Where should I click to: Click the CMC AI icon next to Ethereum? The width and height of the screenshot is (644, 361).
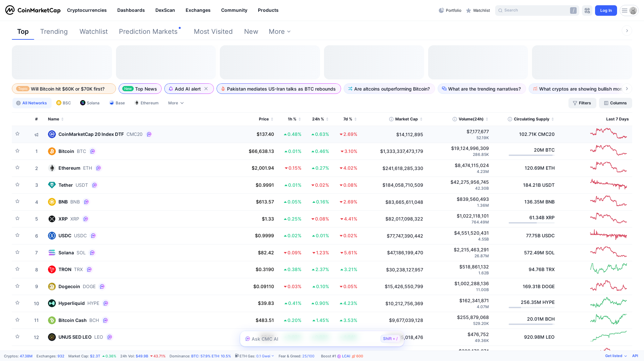tap(99, 168)
